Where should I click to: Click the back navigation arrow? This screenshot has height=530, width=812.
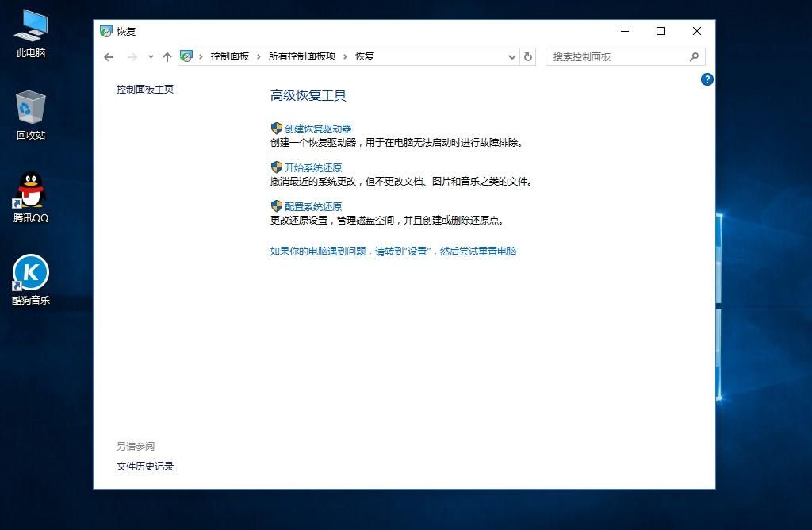(x=109, y=56)
